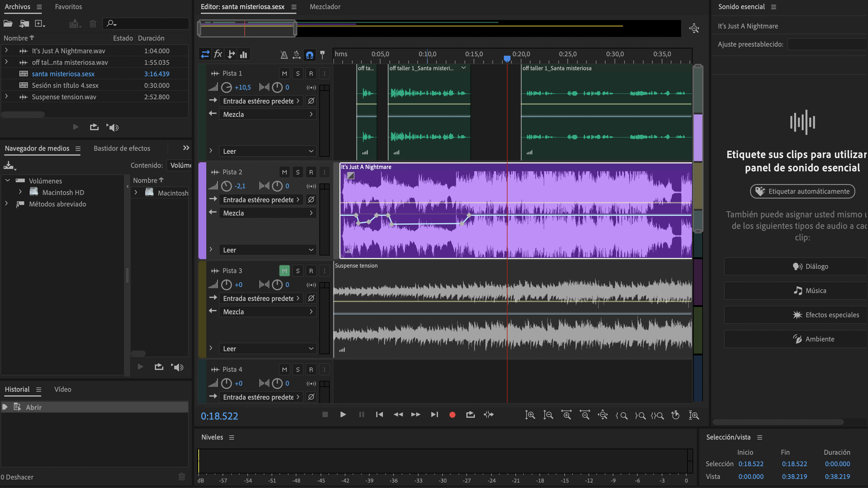Arm Pista 2 for recording
This screenshot has width=868, height=488.
click(x=311, y=172)
